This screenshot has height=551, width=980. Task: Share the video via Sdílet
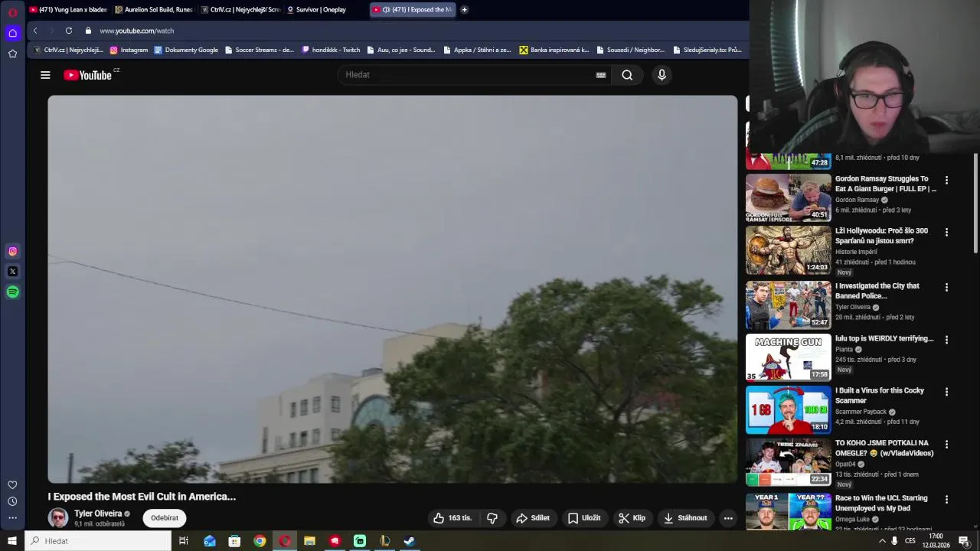point(533,518)
